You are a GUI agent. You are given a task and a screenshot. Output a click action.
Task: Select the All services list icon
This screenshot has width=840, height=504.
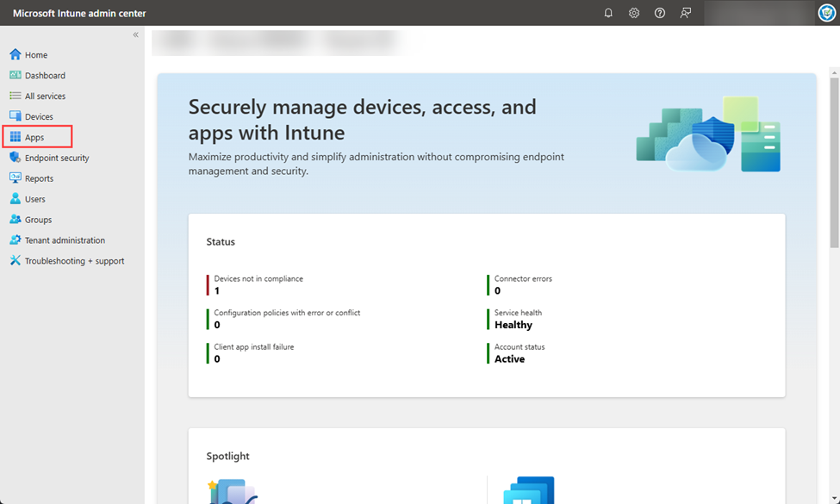coord(16,96)
